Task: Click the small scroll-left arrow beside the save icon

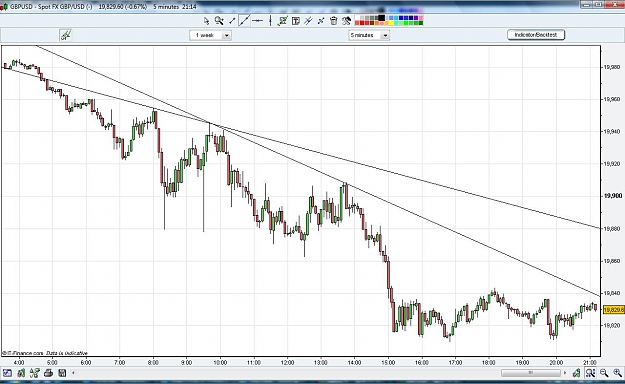Action: tap(73, 373)
